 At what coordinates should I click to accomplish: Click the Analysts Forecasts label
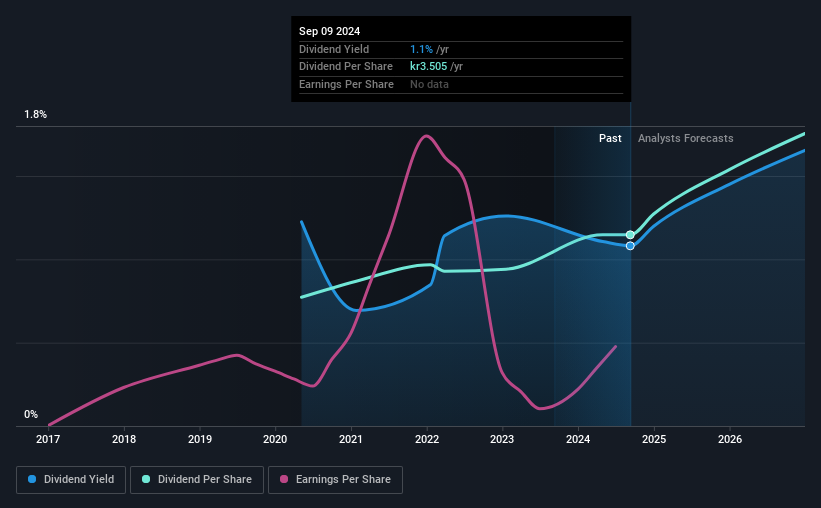(x=686, y=138)
